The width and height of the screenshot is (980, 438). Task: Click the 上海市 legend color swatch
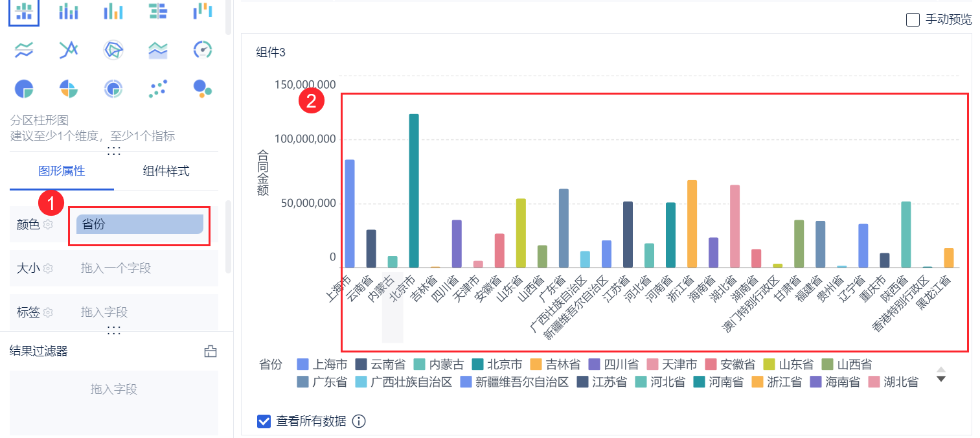[302, 364]
